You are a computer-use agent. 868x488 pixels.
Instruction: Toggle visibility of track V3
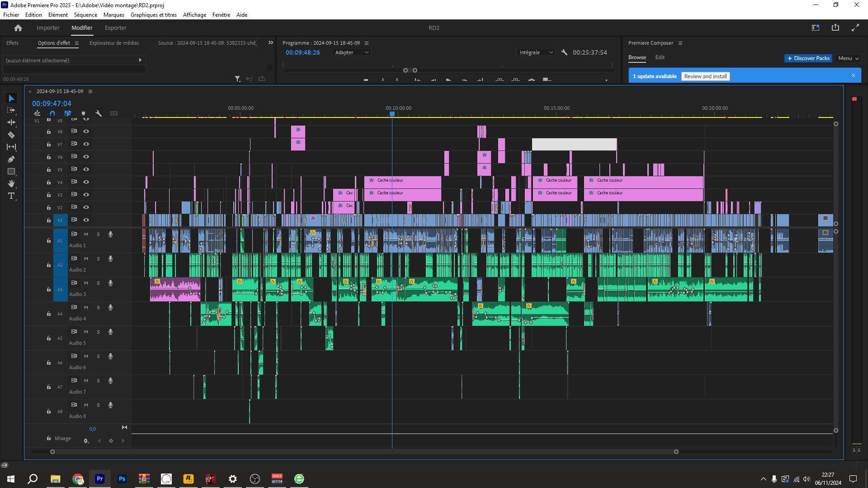coord(86,195)
